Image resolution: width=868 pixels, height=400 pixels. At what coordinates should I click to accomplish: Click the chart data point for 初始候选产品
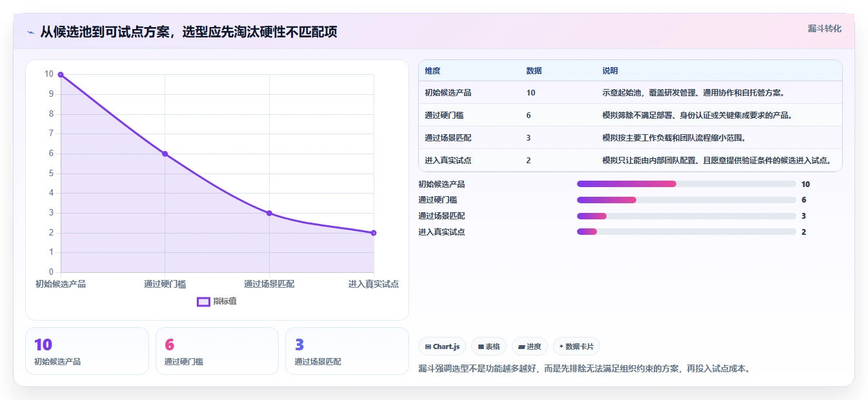[61, 75]
